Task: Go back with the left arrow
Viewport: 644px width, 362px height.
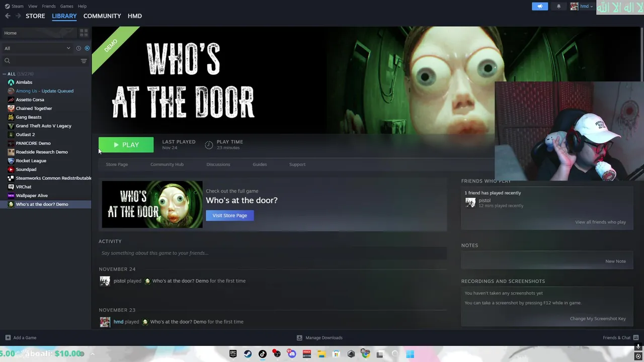Action: tap(8, 16)
